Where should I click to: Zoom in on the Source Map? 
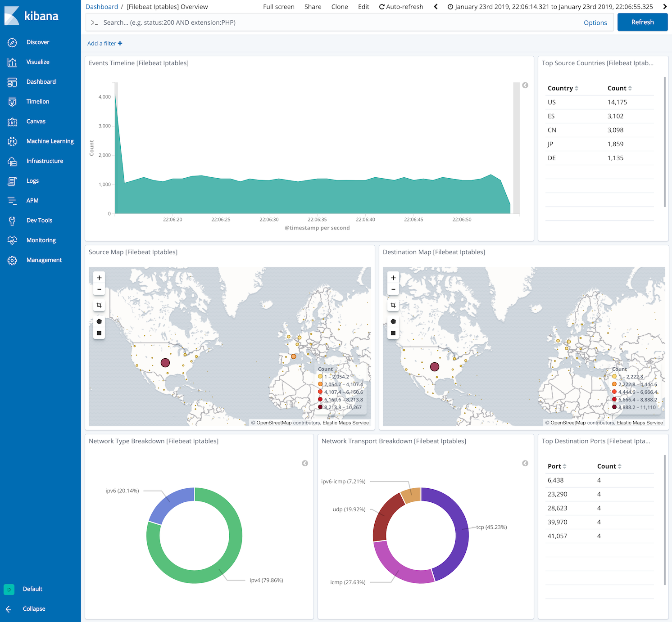tap(99, 277)
